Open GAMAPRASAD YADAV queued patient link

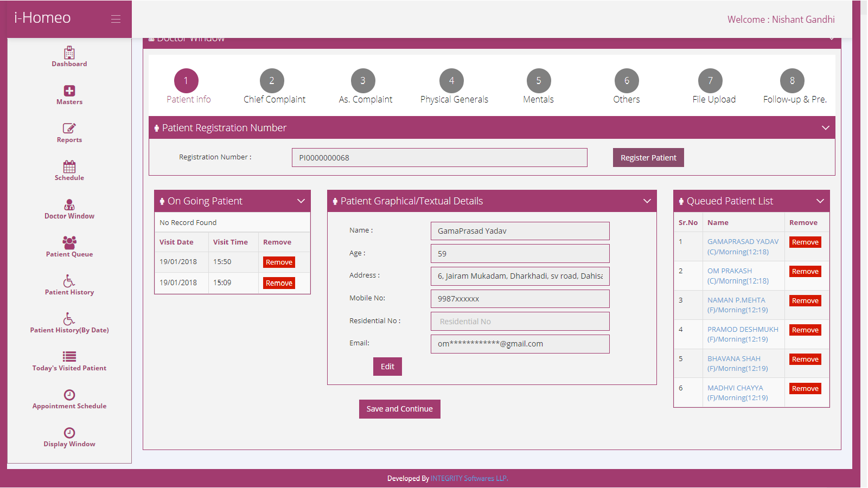pos(743,247)
